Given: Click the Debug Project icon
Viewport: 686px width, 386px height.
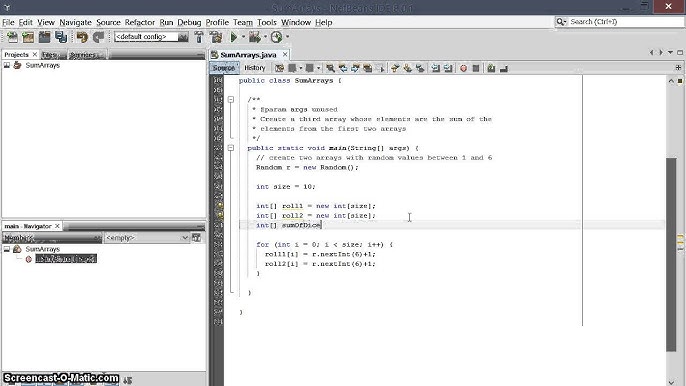Looking at the screenshot, I should pos(254,37).
